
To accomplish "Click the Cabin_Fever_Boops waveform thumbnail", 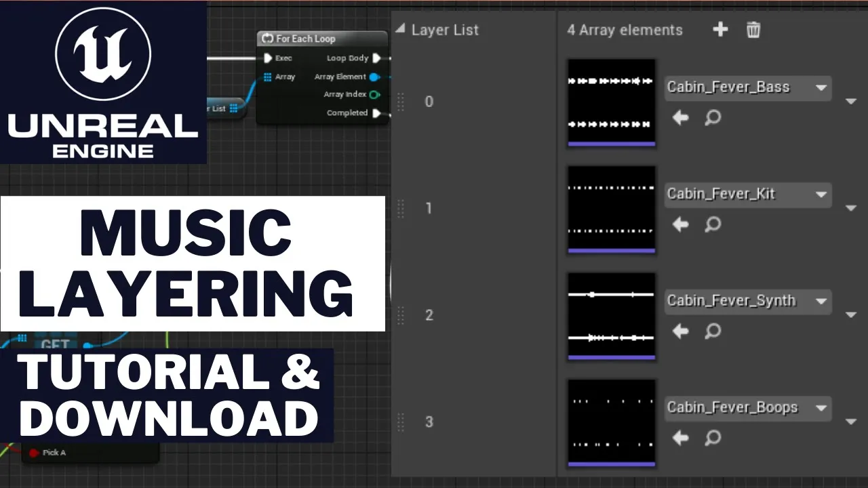I will [x=612, y=423].
